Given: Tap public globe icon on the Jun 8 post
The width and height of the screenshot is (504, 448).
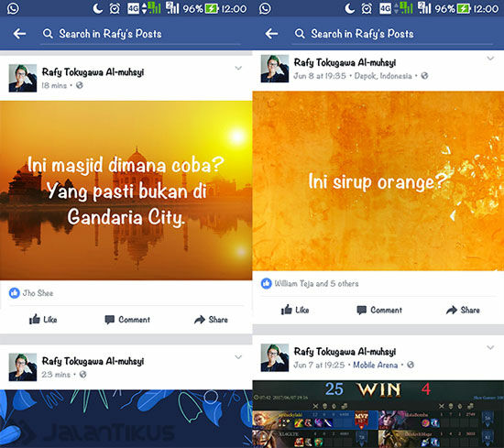Looking at the screenshot, I should pyautogui.click(x=424, y=75).
